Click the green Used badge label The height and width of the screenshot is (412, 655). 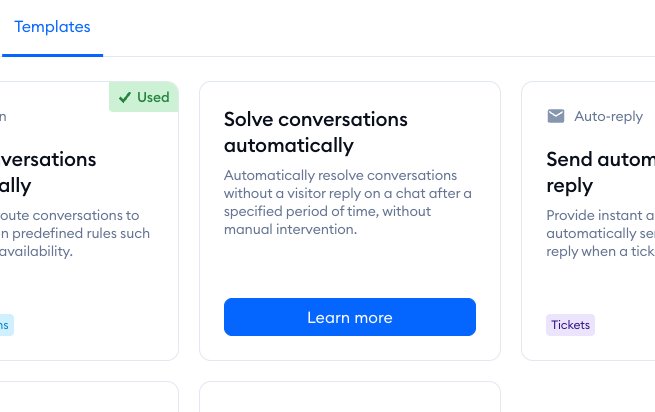pos(153,97)
